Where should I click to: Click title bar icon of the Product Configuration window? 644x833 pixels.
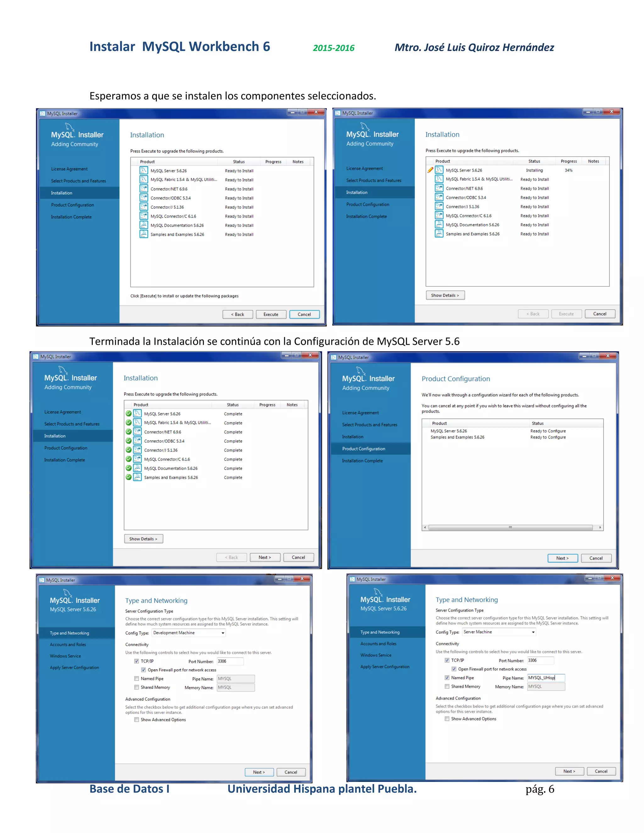pyautogui.click(x=333, y=357)
